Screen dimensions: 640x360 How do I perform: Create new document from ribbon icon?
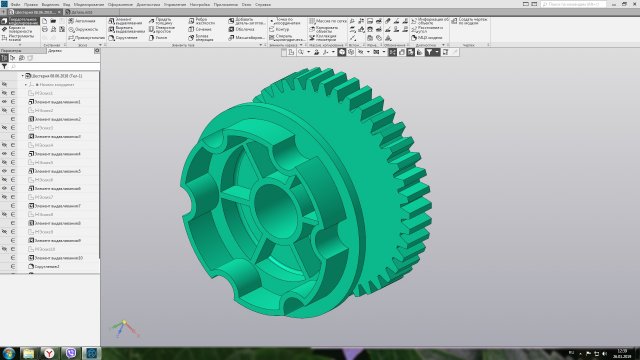[44, 21]
